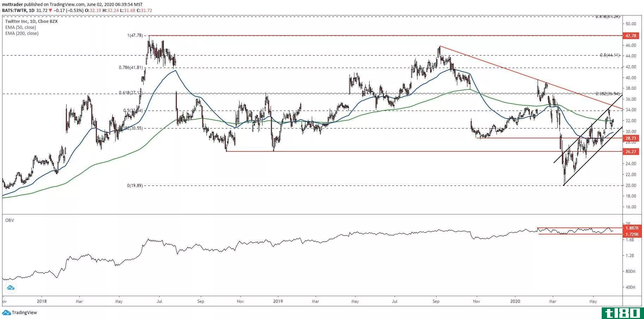Click the 0.5(44.11) Fibonacci label
Image resolution: width=644 pixels, height=319 pixels.
609,56
